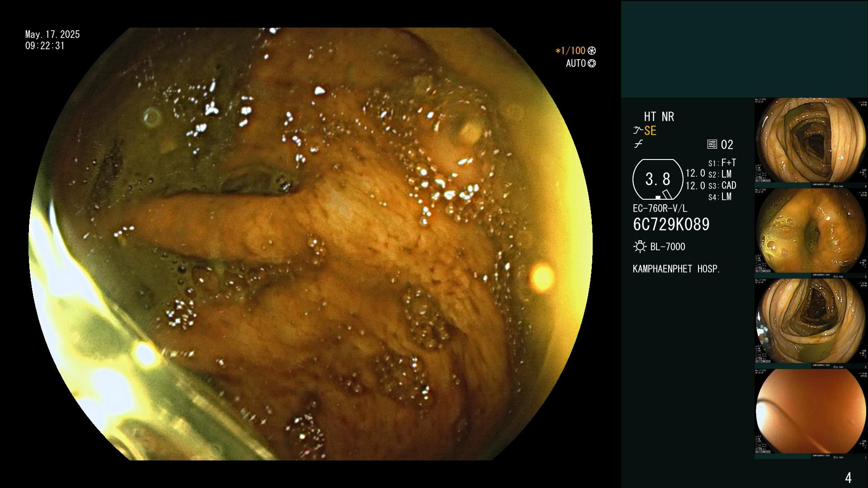Image resolution: width=868 pixels, height=488 pixels.
Task: Click the BL-7000 light source label
Action: pyautogui.click(x=668, y=247)
